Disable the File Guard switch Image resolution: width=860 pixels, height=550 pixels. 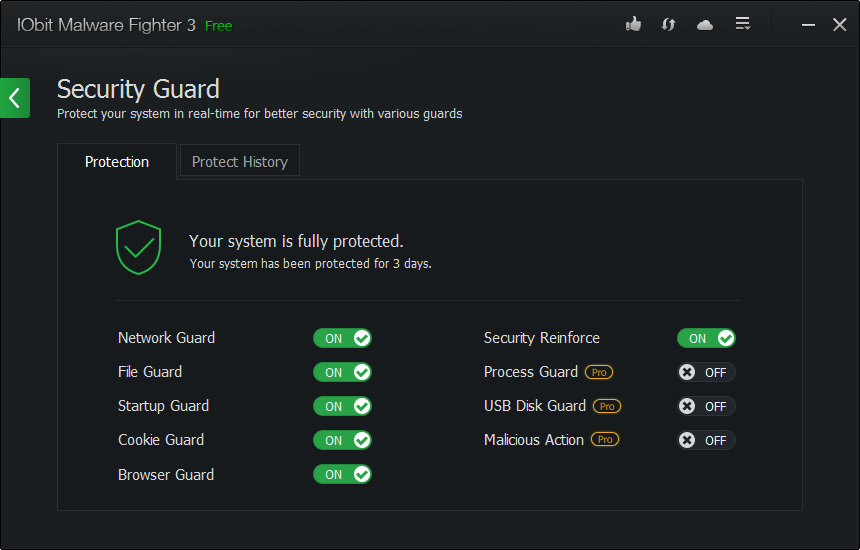tap(342, 372)
